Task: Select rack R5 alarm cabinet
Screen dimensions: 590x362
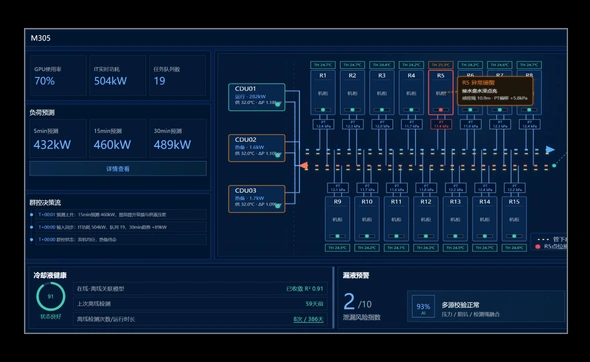Action: [441, 93]
